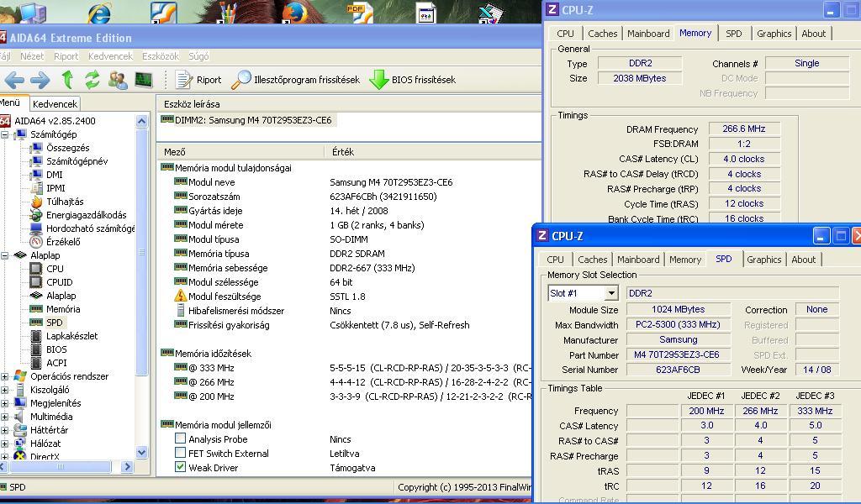Select Lapkakészlet tree item

point(72,336)
